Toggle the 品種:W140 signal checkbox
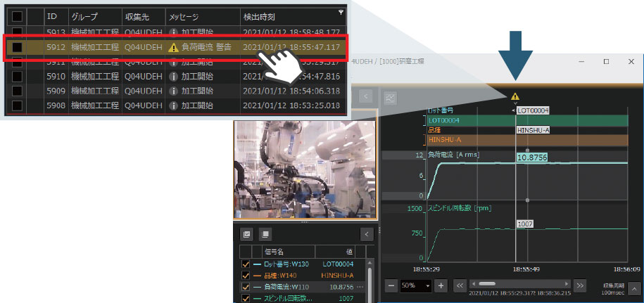This screenshot has height=303, width=644. pyautogui.click(x=246, y=276)
